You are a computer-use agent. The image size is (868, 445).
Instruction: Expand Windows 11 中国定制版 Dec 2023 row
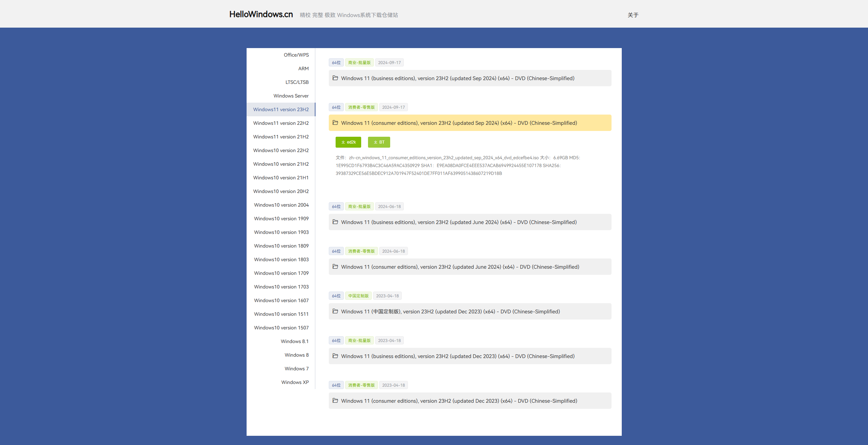450,312
